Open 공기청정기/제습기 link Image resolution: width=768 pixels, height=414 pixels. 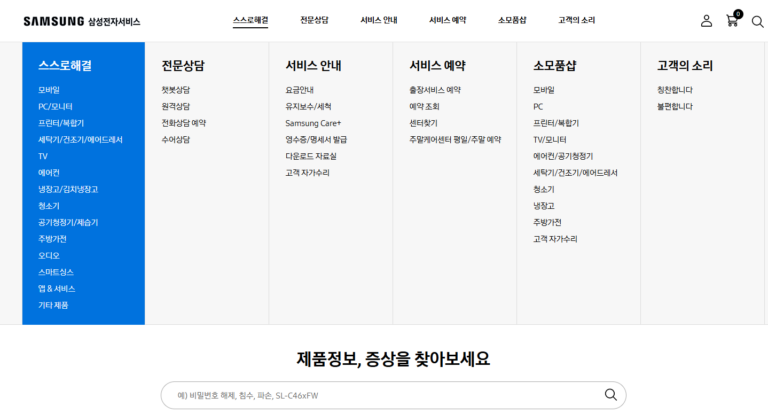(68, 222)
